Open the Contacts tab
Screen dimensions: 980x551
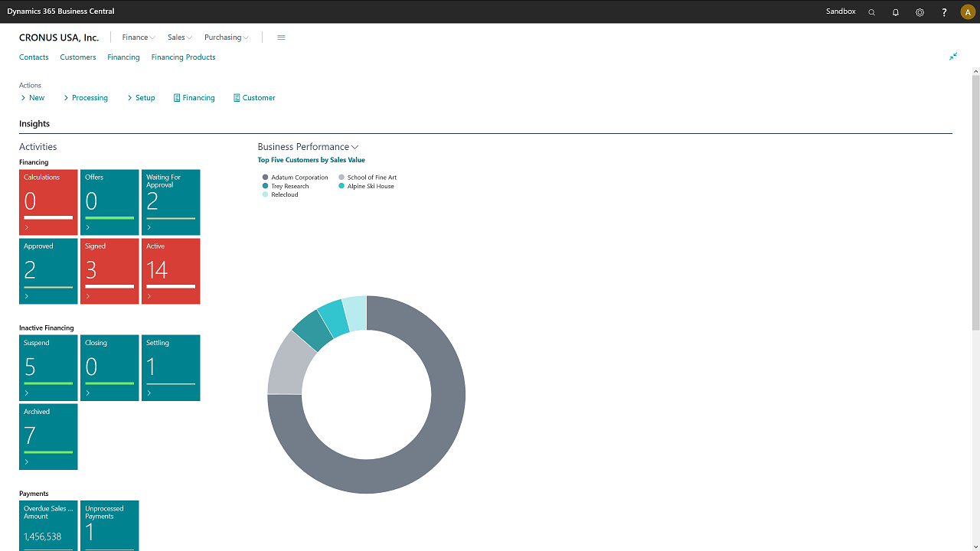coord(34,57)
